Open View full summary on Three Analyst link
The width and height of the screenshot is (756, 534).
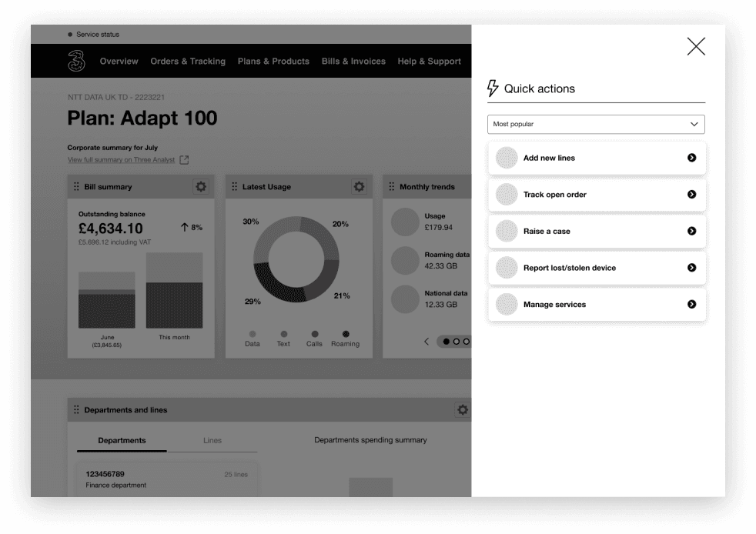coord(121,159)
